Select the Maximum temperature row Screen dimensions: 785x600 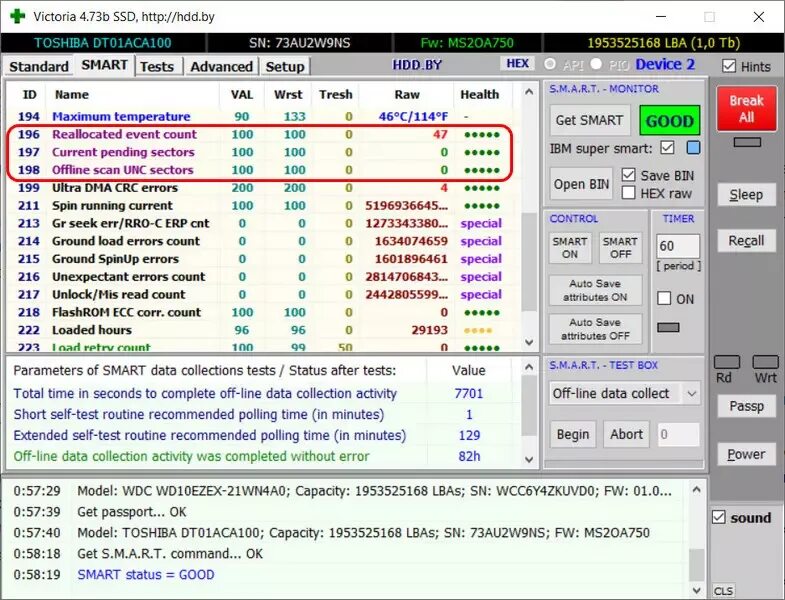(259, 117)
